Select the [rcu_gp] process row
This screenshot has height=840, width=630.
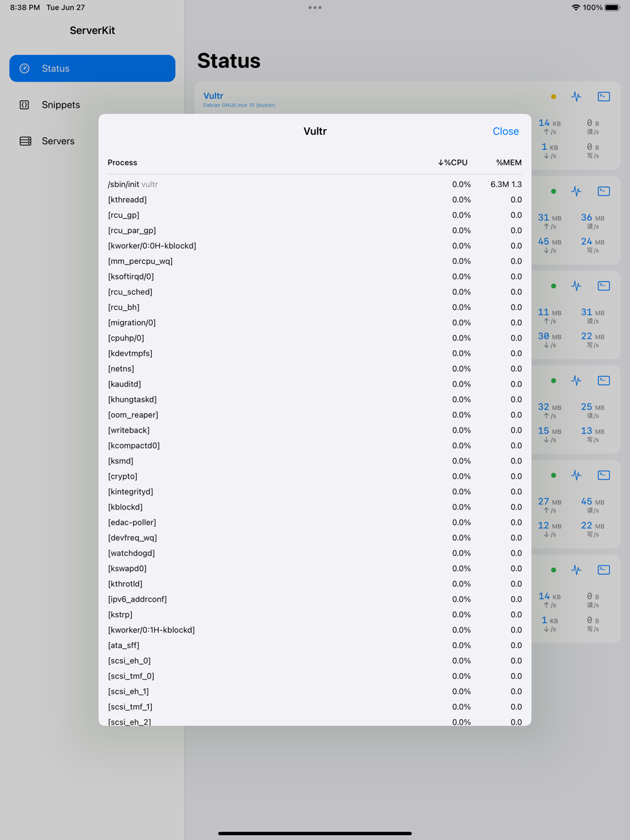coord(315,215)
